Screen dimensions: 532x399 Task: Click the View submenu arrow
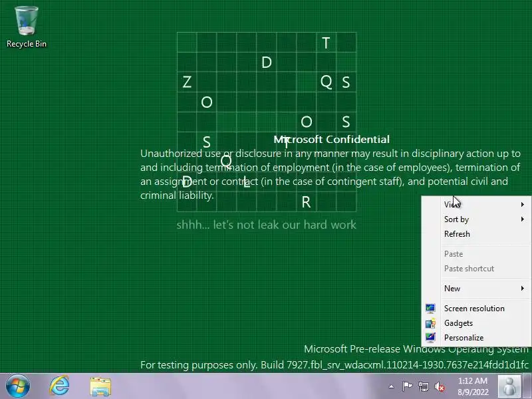pyautogui.click(x=523, y=204)
